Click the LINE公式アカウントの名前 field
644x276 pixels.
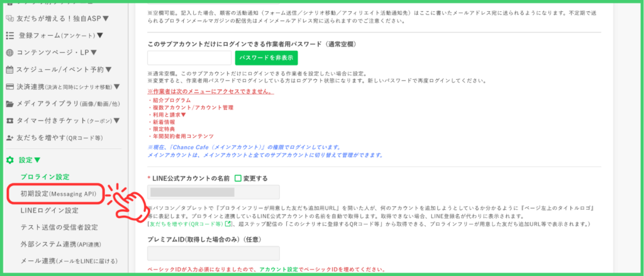click(x=214, y=192)
